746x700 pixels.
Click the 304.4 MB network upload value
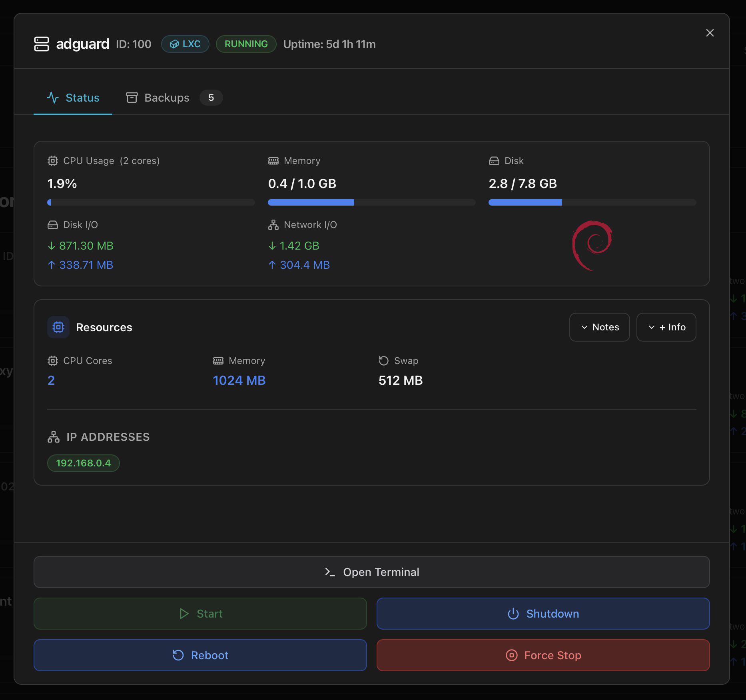pyautogui.click(x=305, y=265)
